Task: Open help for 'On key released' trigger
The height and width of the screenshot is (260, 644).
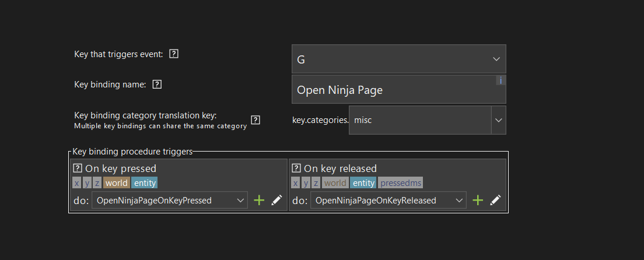Action: pos(296,168)
